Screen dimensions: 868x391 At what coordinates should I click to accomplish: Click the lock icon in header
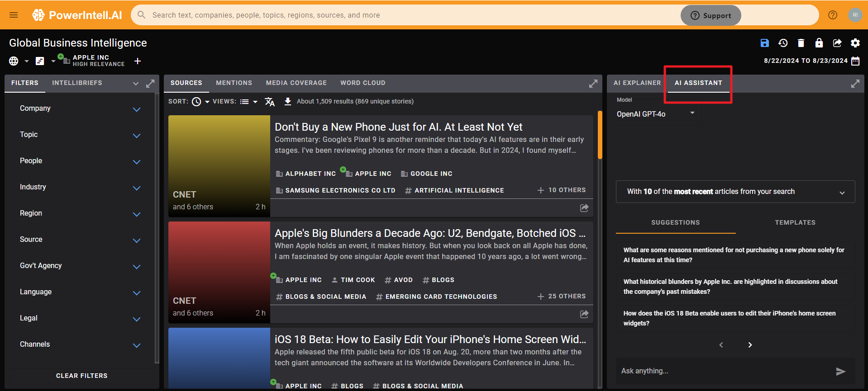coord(819,43)
